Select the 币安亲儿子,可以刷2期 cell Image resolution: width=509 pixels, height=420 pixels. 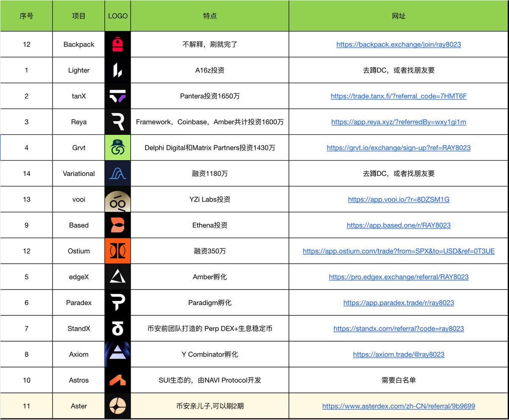[x=210, y=406]
